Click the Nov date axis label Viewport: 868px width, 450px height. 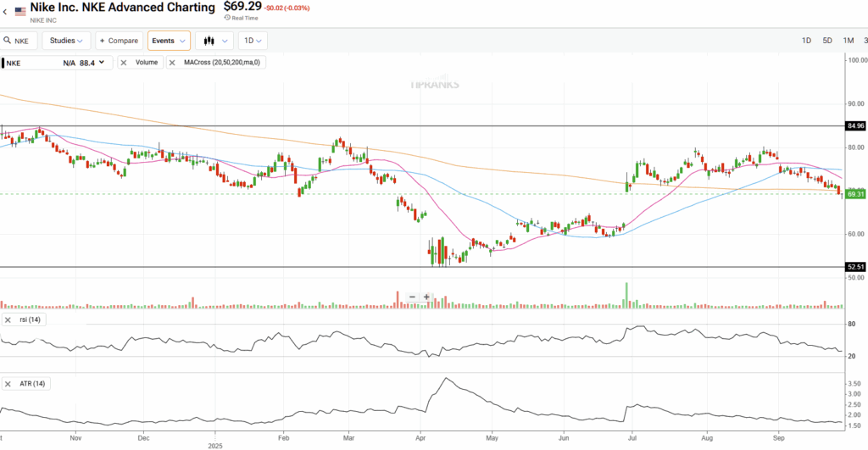click(x=75, y=438)
